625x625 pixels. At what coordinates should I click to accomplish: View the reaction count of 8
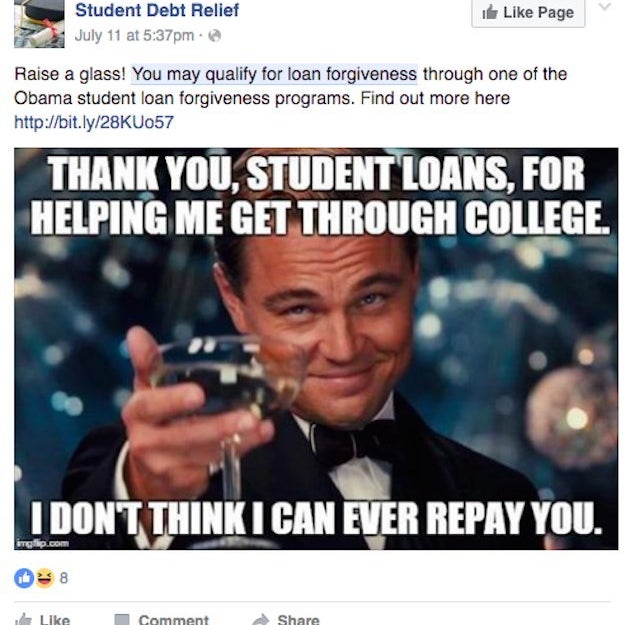tap(64, 577)
